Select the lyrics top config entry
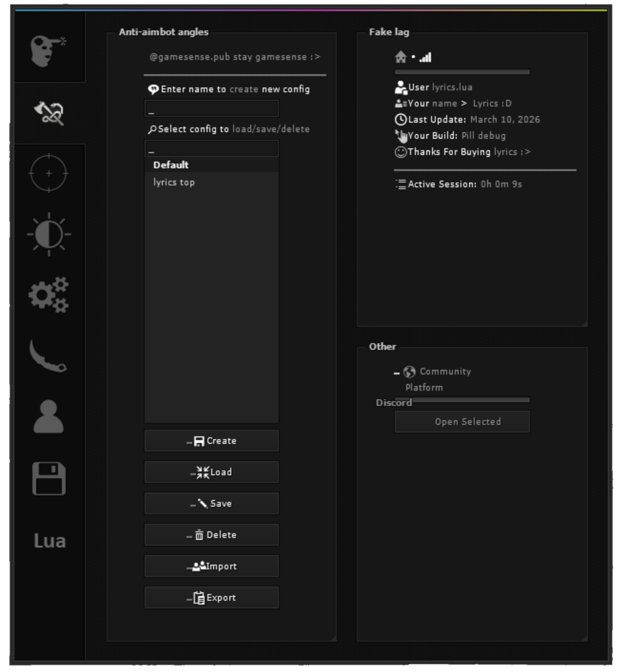 [x=212, y=182]
